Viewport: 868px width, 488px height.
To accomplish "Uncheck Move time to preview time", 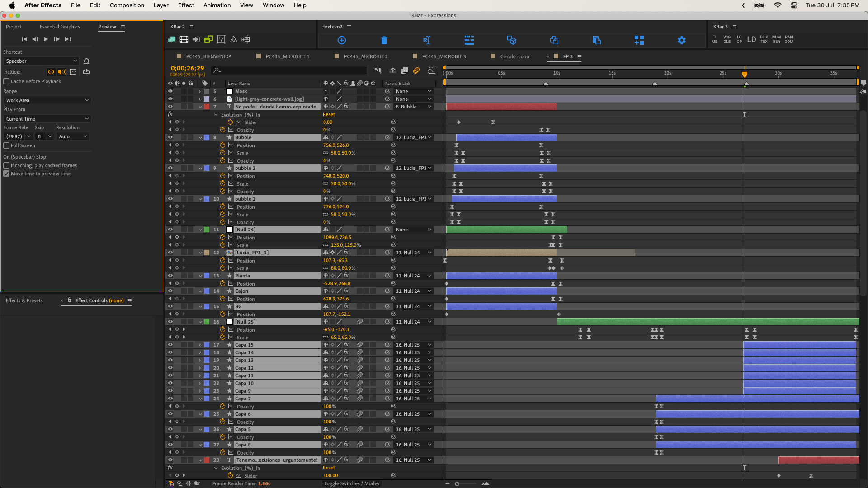I will click(6, 174).
